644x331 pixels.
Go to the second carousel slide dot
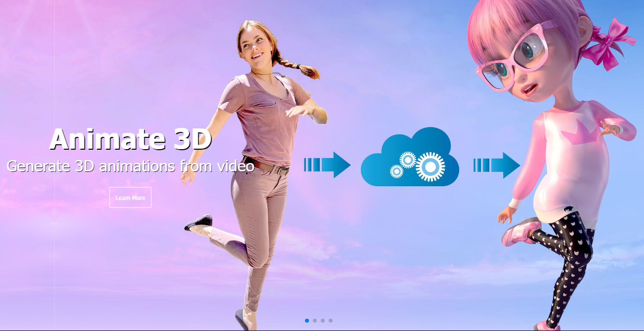click(x=315, y=321)
